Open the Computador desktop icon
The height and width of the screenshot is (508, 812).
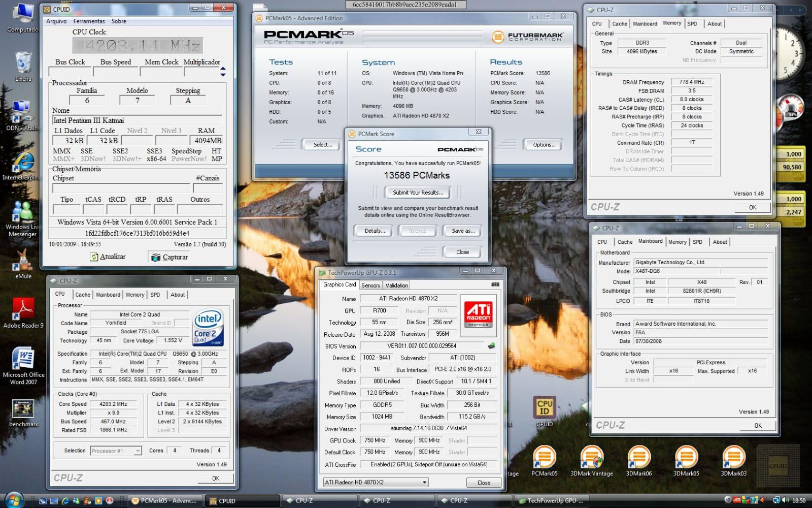point(23,18)
